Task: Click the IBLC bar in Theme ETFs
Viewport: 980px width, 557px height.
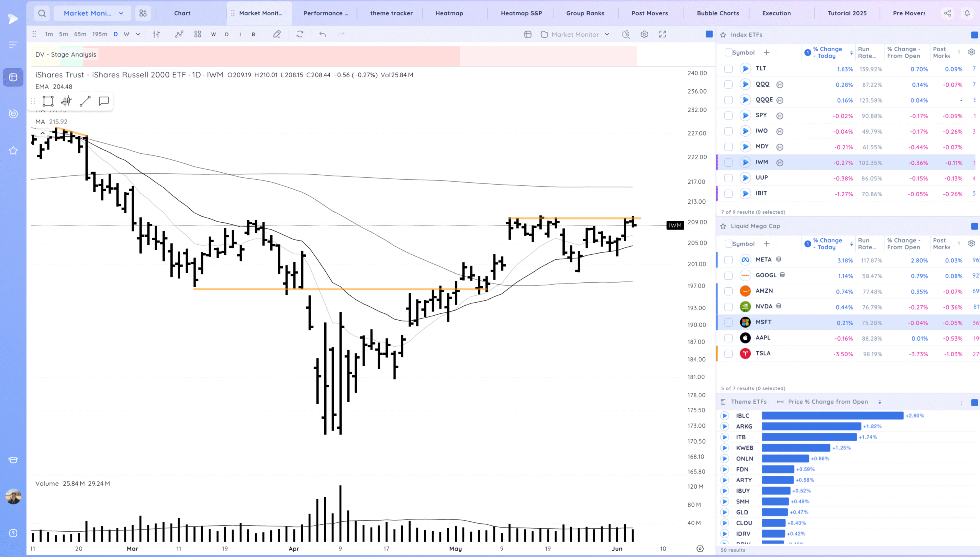Action: pos(832,416)
